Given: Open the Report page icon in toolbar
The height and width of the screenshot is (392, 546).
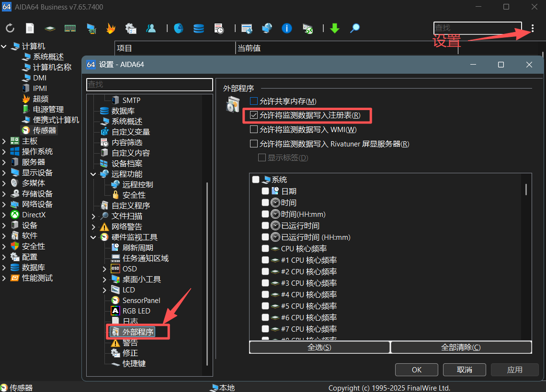Looking at the screenshot, I should [30, 28].
